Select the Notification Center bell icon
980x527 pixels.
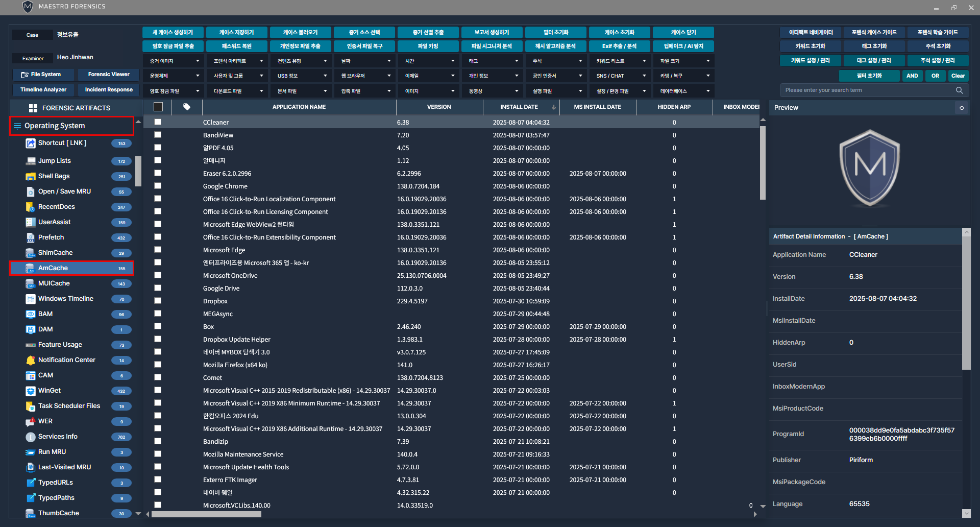point(31,360)
